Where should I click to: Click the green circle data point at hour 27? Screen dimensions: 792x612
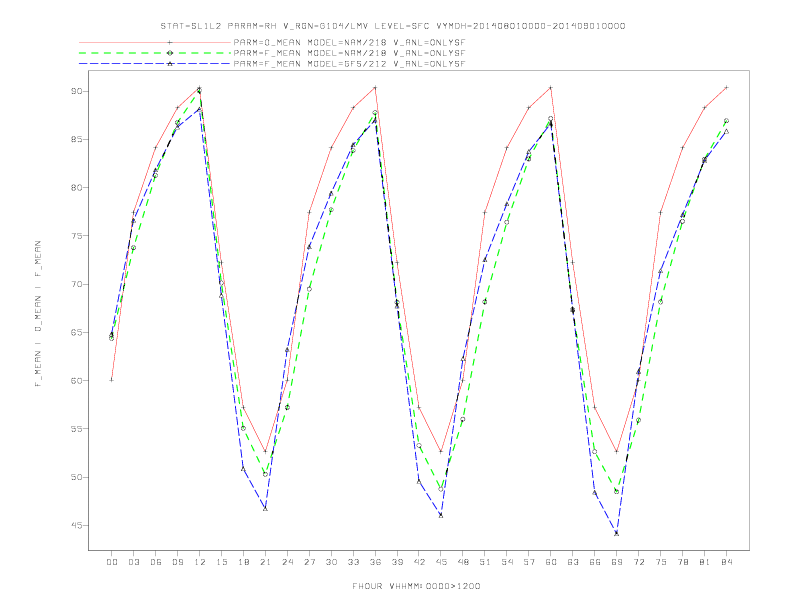pos(309,289)
